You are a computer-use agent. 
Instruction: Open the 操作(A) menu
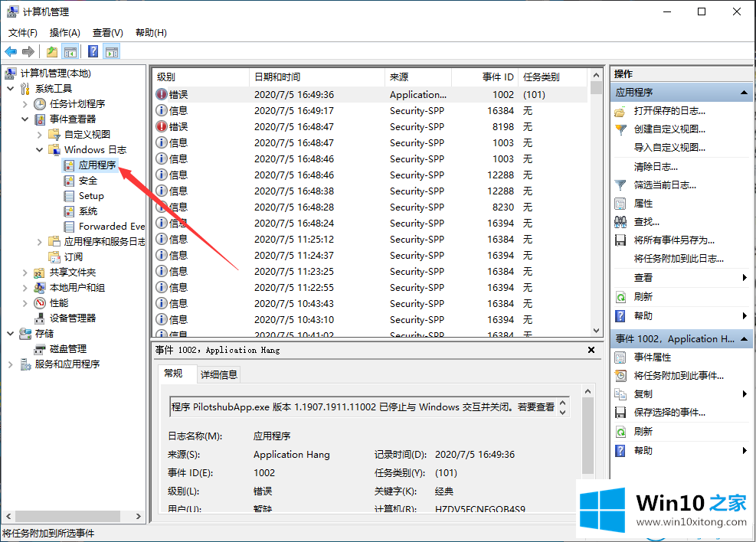coord(64,33)
